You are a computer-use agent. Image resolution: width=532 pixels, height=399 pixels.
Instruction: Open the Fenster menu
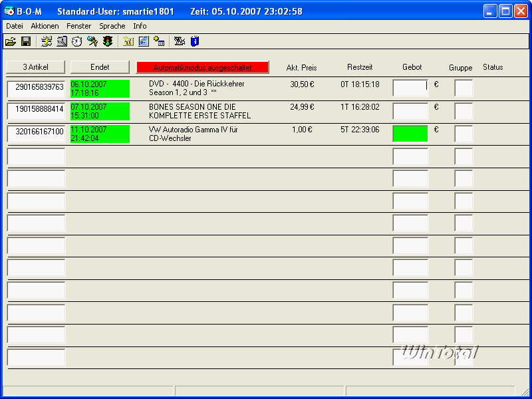[x=78, y=26]
